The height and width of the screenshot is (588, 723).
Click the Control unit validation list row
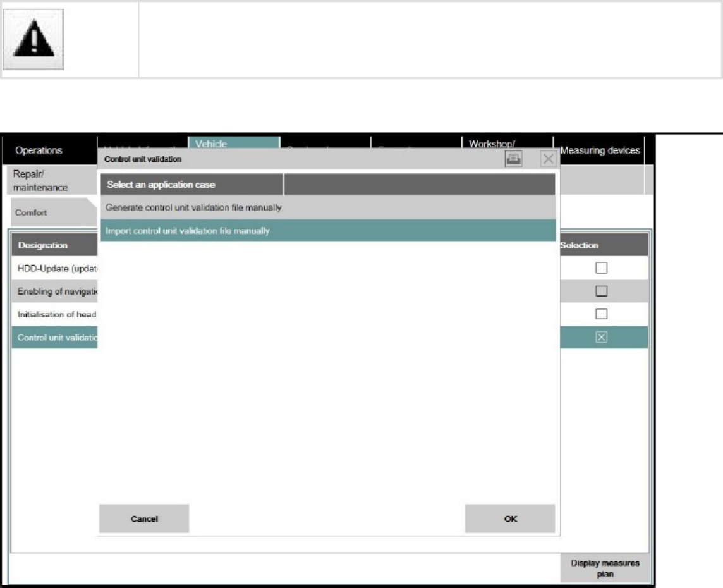tap(54, 337)
